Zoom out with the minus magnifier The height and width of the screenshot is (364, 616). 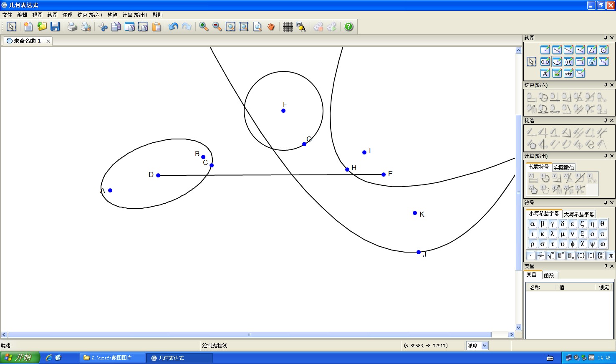(x=217, y=27)
